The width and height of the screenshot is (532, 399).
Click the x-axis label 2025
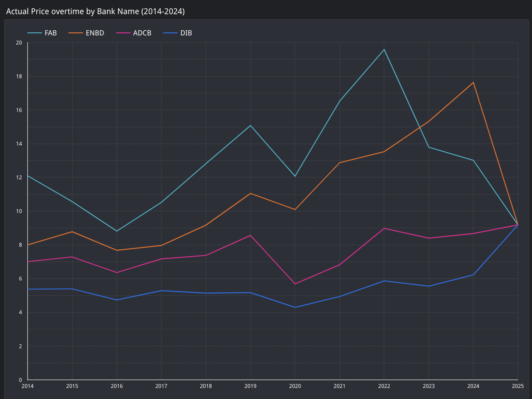coord(518,386)
